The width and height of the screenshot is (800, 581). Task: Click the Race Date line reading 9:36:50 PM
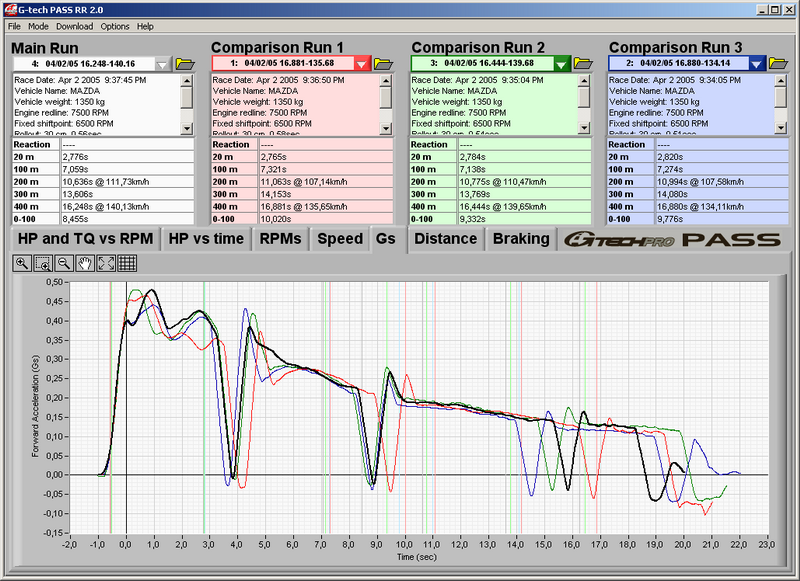point(279,80)
